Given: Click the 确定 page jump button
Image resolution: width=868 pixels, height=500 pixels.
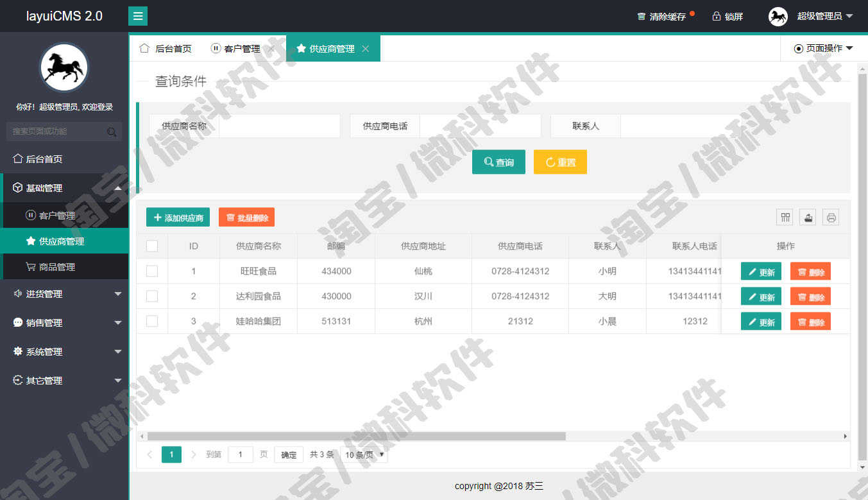Looking at the screenshot, I should [x=289, y=454].
